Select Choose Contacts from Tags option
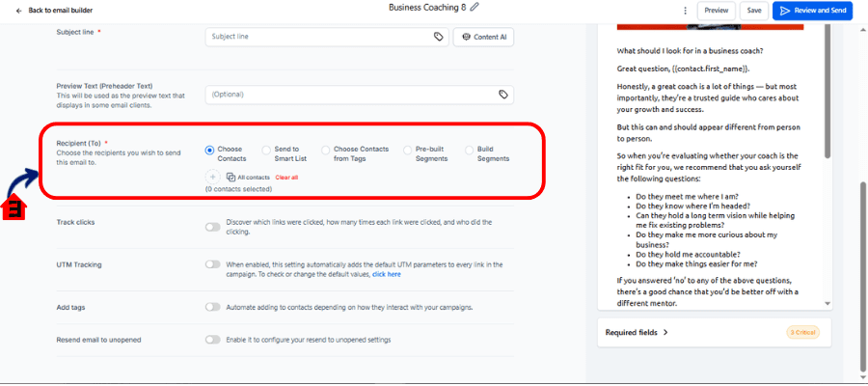This screenshot has height=386, width=868. [x=325, y=150]
